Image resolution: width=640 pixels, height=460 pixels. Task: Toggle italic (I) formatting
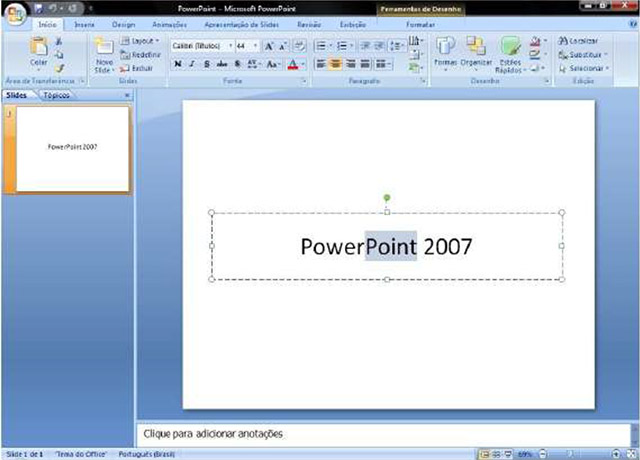(x=192, y=64)
